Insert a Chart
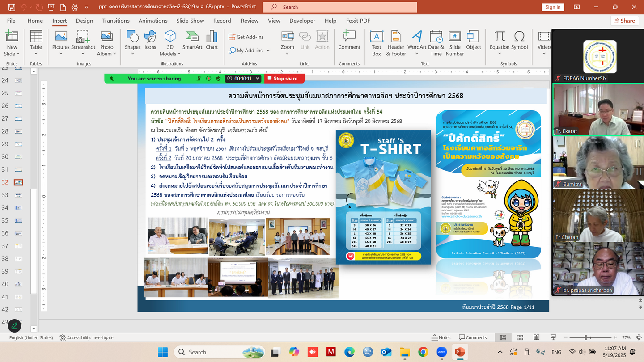The height and width of the screenshot is (362, 644). pyautogui.click(x=212, y=40)
